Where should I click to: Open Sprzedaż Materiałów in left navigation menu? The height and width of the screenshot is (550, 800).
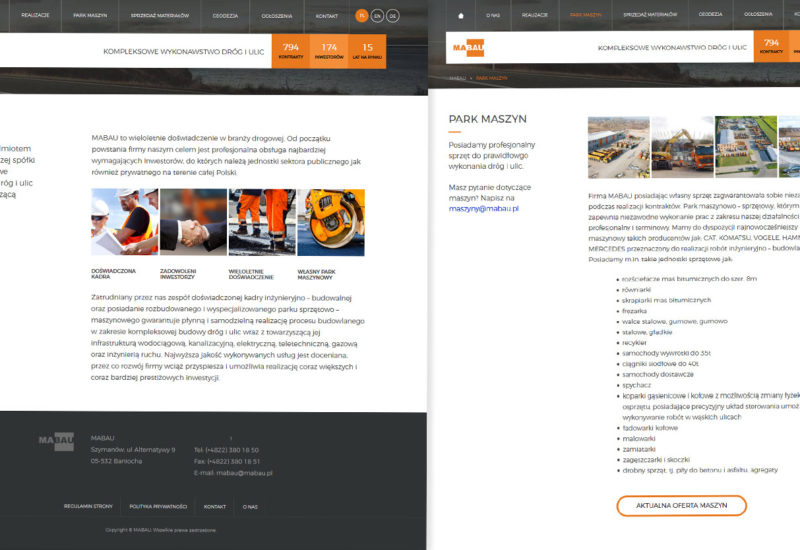point(151,16)
